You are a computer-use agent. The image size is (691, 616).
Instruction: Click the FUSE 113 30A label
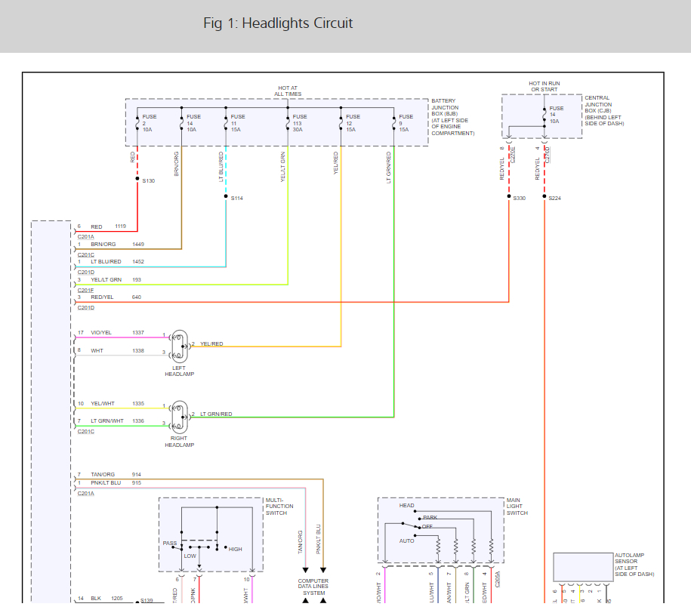point(300,123)
